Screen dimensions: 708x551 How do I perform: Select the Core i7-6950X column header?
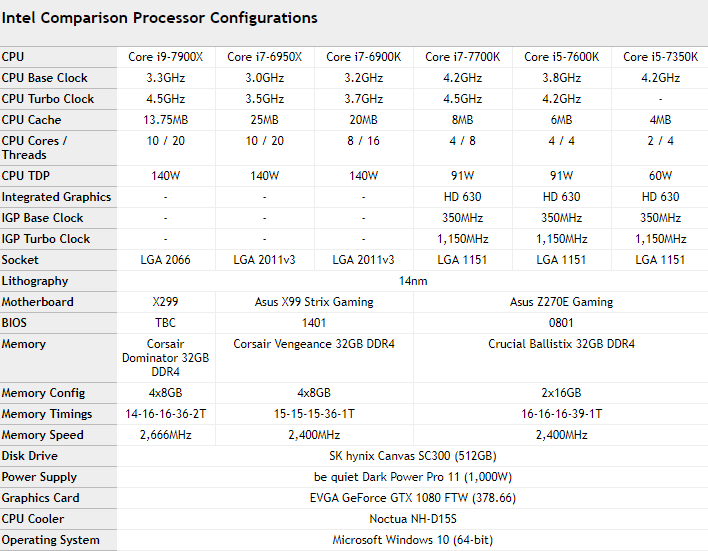pyautogui.click(x=265, y=57)
